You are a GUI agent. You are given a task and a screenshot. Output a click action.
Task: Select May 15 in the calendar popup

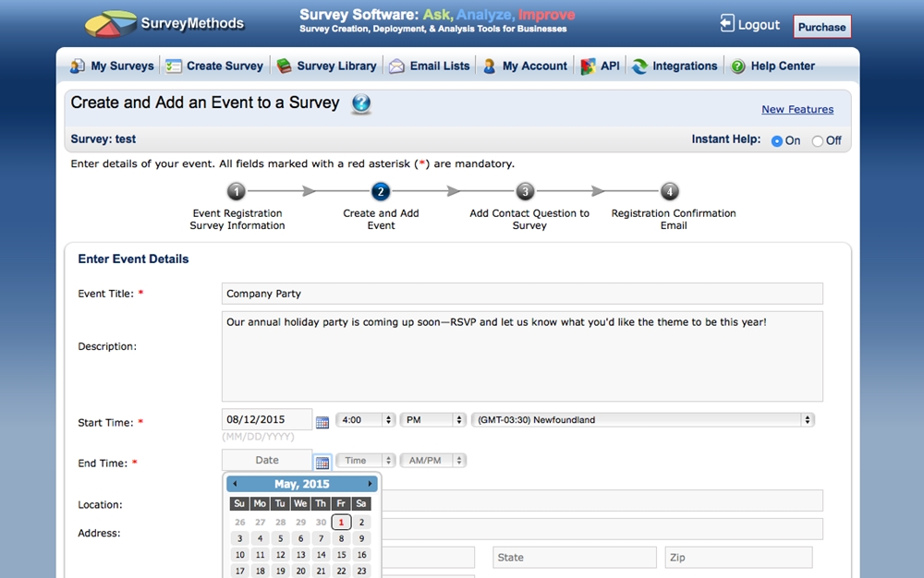click(340, 555)
